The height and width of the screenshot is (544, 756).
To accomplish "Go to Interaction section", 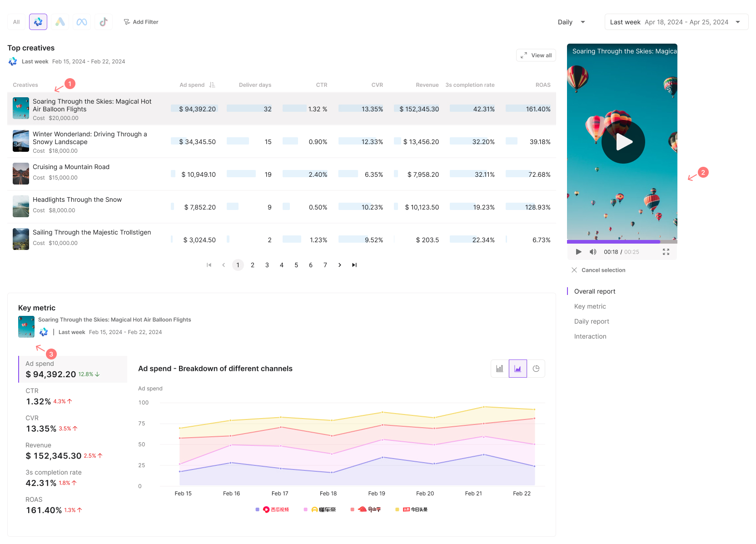I will pyautogui.click(x=590, y=336).
